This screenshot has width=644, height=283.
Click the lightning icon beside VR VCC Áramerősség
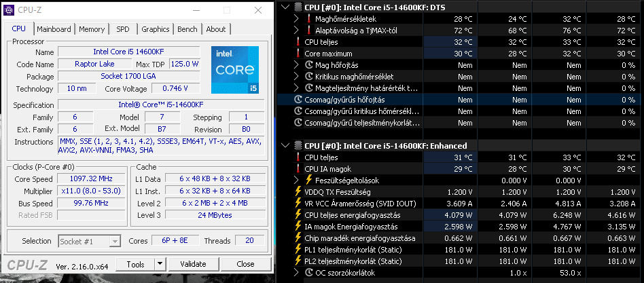298,204
